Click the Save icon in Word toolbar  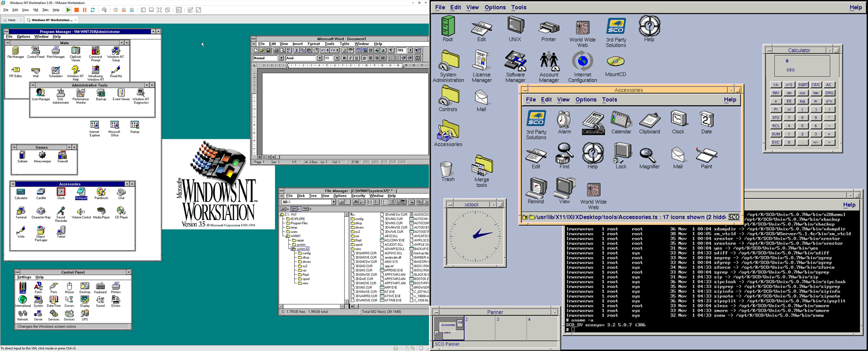click(268, 50)
